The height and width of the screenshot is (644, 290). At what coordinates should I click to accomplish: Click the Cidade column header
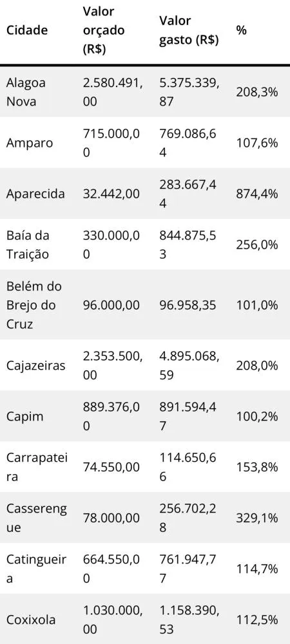tap(26, 30)
